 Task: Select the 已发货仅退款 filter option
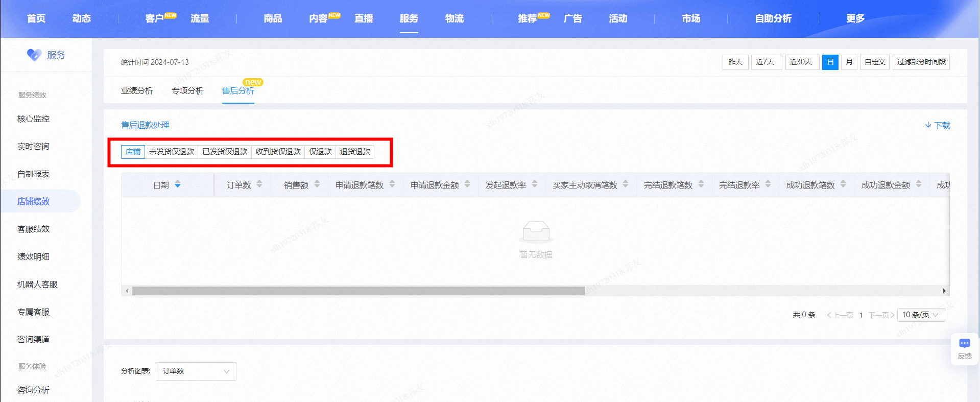coord(225,152)
